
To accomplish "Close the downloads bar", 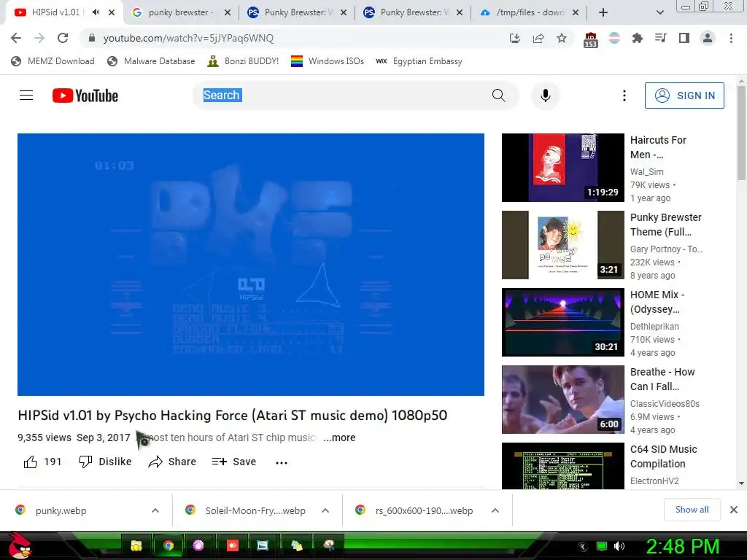I will (x=734, y=510).
